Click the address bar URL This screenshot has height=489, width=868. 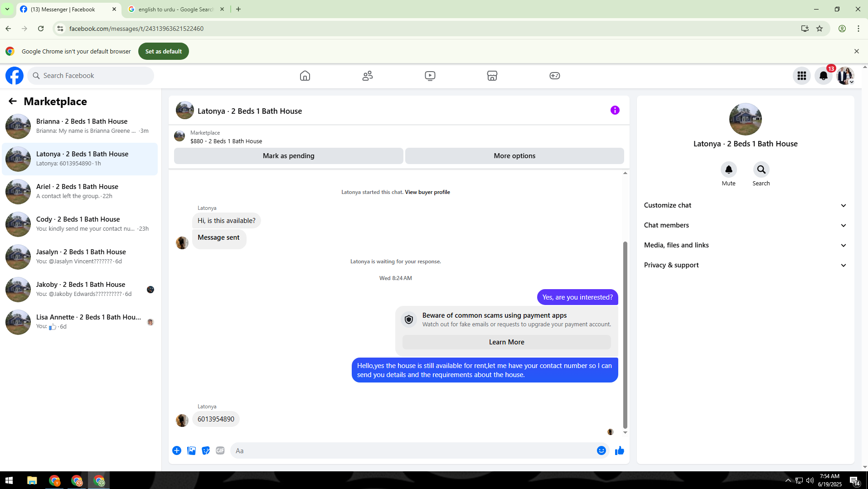pos(136,29)
